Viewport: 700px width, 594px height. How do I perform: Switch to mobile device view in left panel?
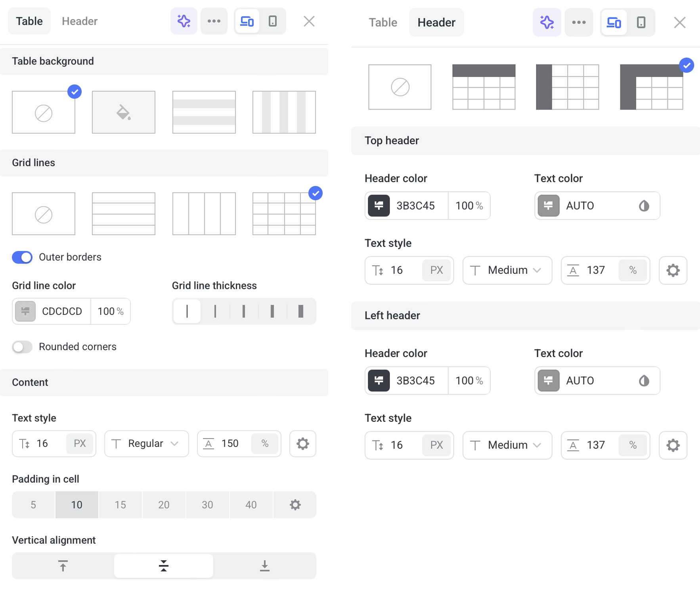pos(273,21)
